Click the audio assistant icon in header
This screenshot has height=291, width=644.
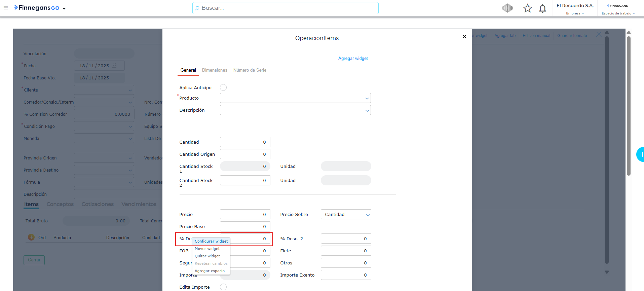pos(507,8)
